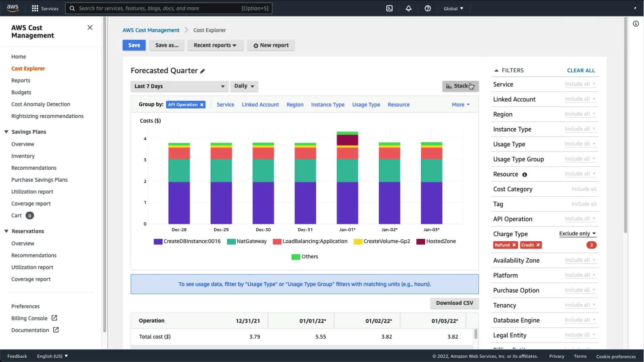Collapse the Savings Plans section
Viewport: 644px width, 362px height.
click(x=6, y=132)
